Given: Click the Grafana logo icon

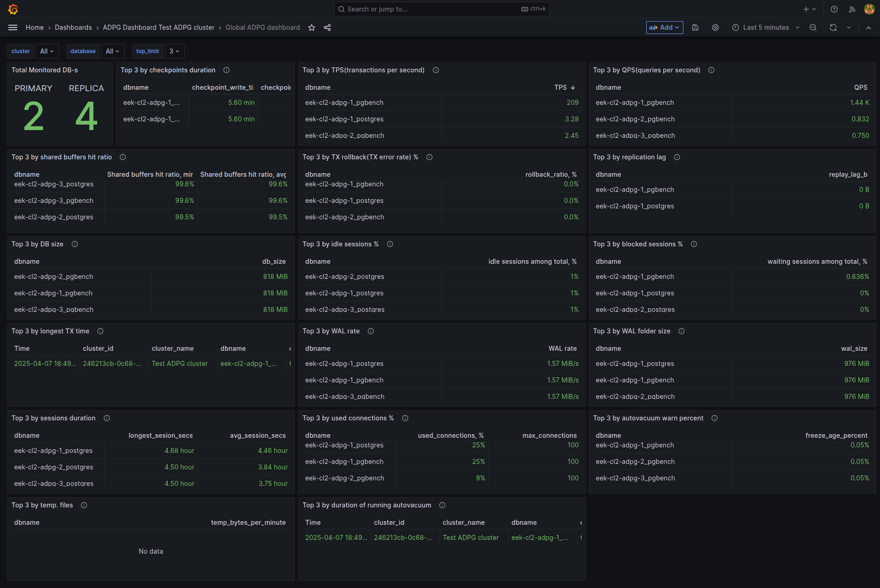Looking at the screenshot, I should (13, 9).
